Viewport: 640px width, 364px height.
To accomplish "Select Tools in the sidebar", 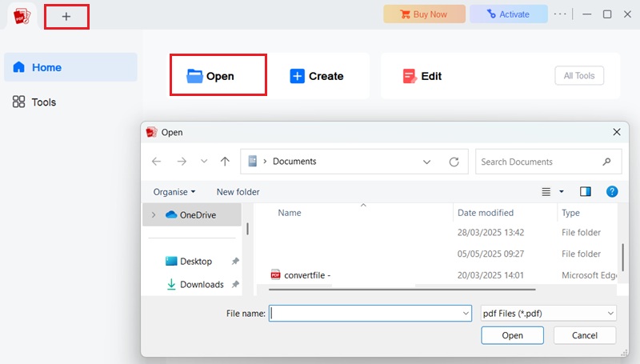I will click(x=34, y=102).
